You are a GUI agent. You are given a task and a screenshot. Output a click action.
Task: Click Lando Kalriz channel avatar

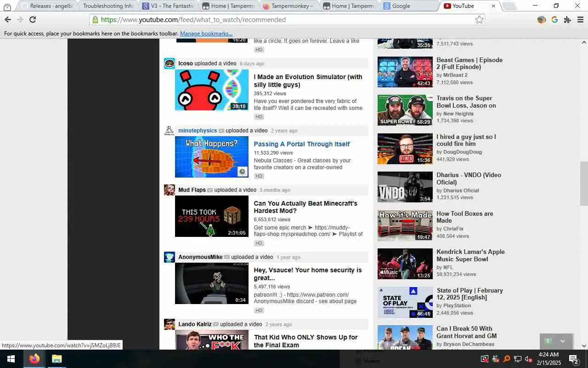170,324
